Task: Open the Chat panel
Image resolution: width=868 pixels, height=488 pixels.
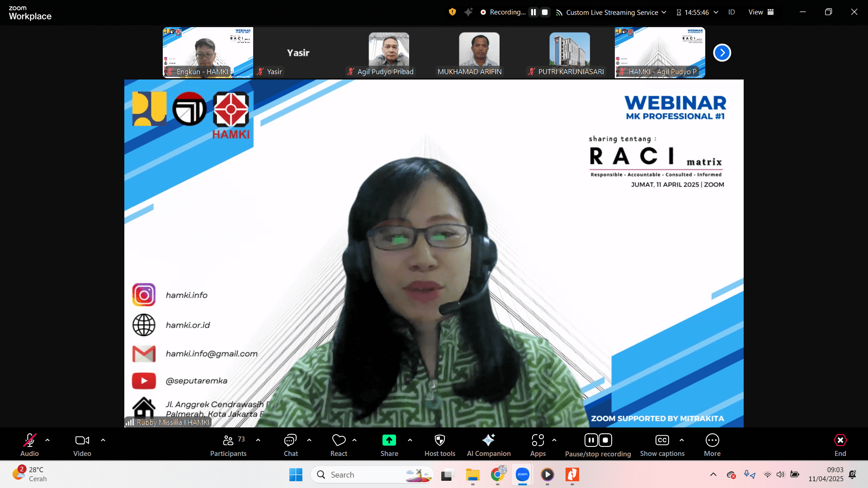Action: [x=290, y=445]
